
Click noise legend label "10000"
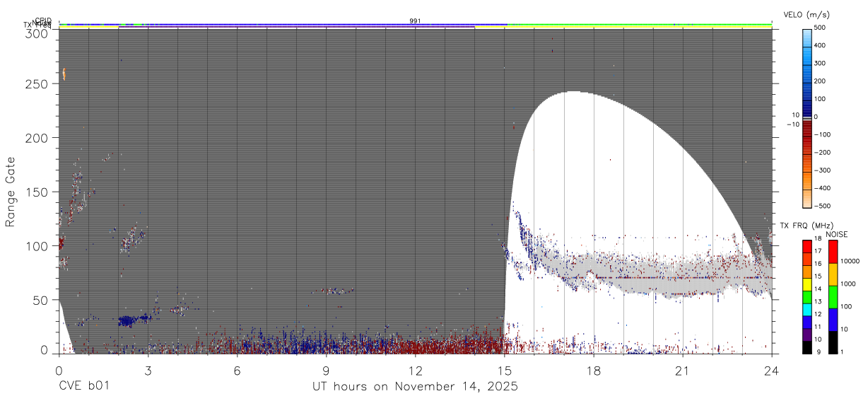[x=850, y=261]
